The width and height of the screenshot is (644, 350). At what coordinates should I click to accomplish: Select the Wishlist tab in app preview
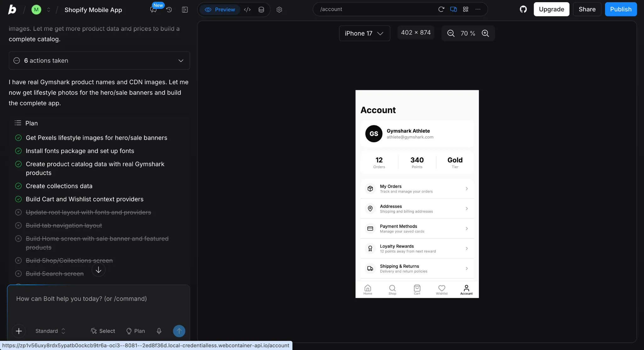point(442,290)
